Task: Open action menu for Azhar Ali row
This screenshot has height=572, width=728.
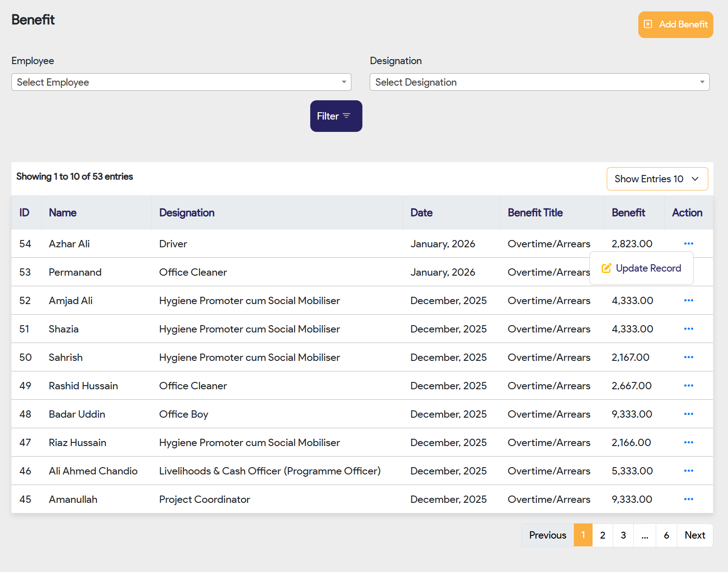Action: 688,244
